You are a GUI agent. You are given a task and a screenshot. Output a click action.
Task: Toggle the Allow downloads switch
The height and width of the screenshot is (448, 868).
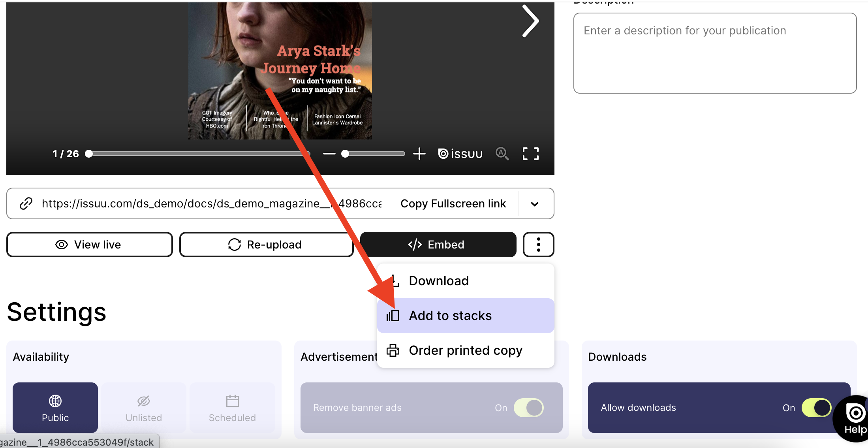click(x=816, y=408)
